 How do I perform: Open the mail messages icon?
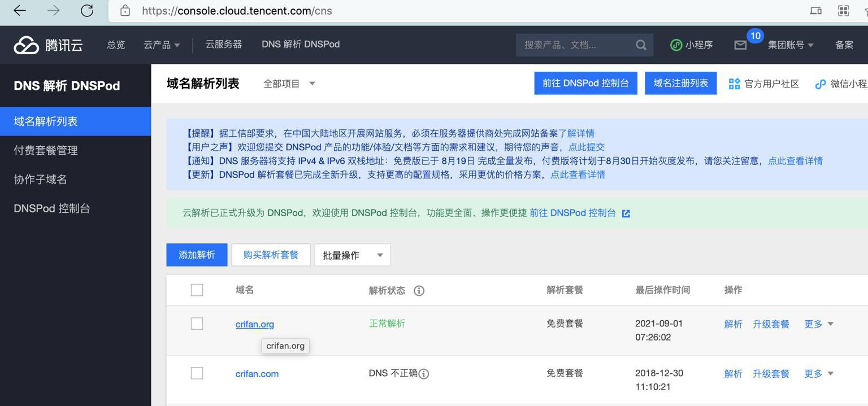click(740, 45)
